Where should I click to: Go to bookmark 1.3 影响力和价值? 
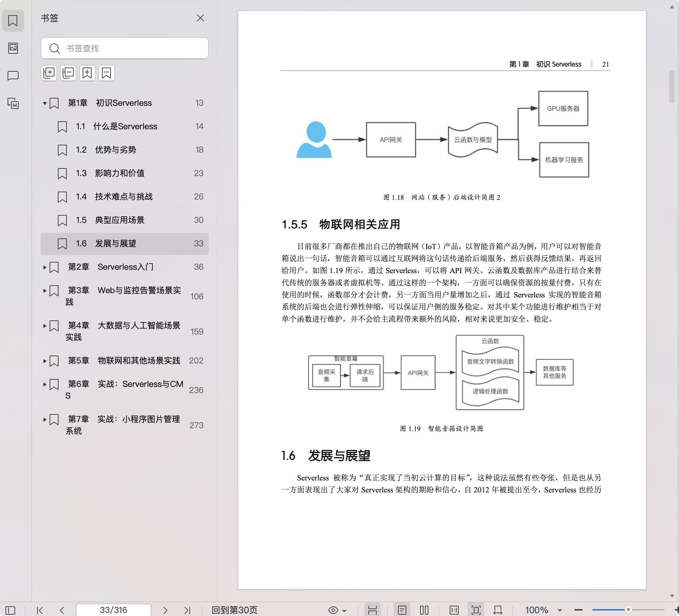125,173
